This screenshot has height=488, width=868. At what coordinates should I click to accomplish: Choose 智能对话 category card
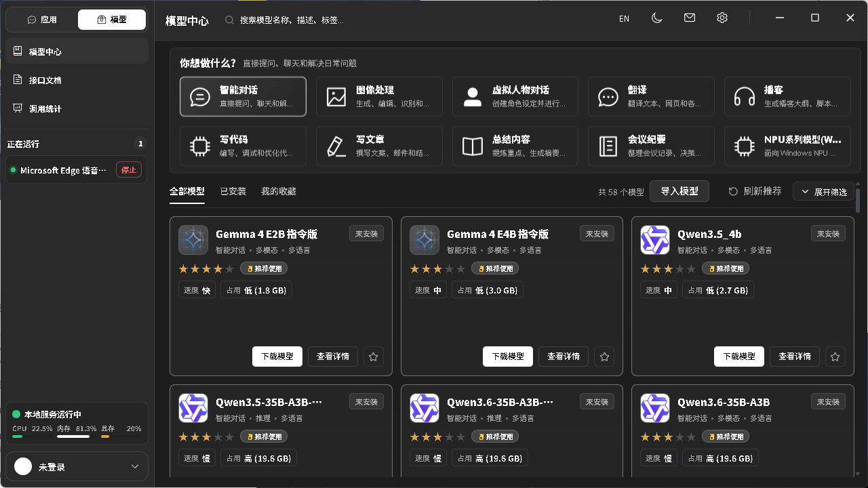(243, 97)
